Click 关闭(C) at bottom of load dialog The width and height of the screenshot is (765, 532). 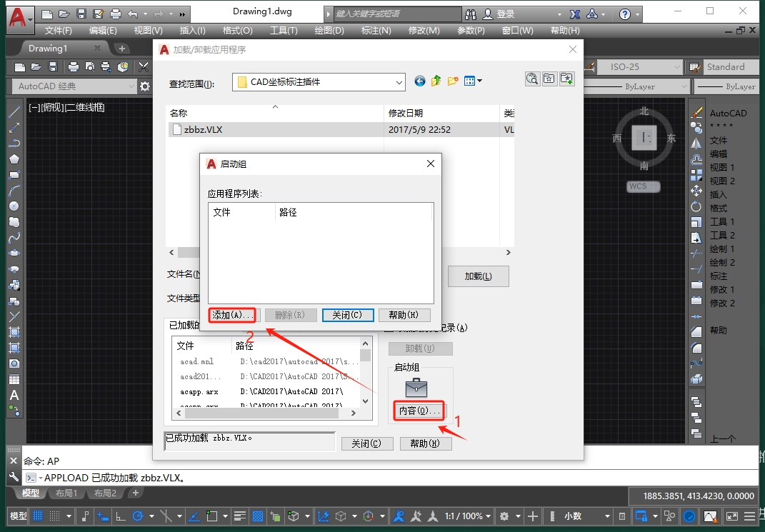366,443
